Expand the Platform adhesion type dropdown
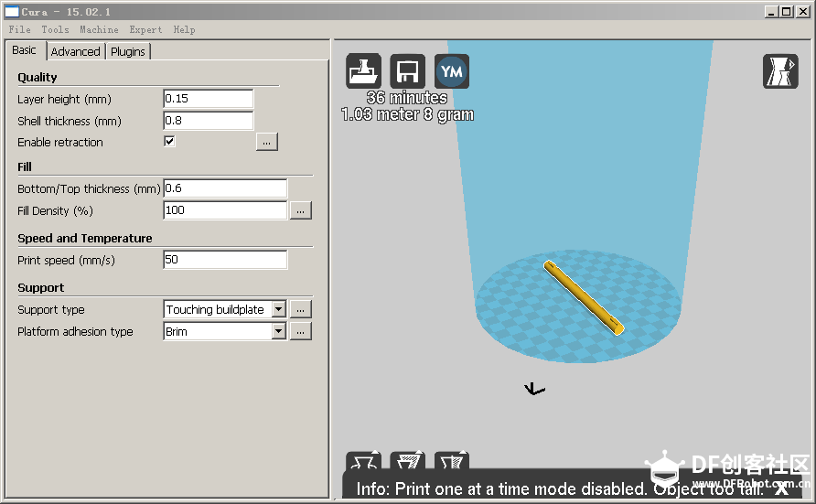The image size is (816, 504). (279, 331)
